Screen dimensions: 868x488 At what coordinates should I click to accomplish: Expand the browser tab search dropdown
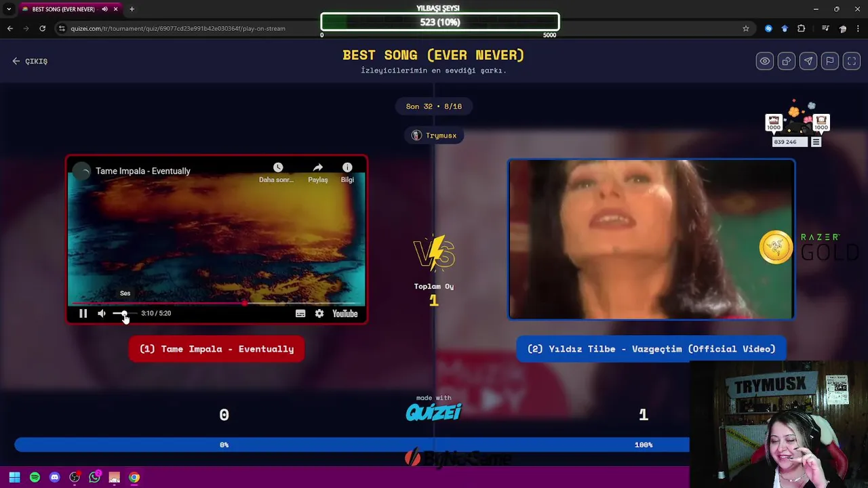point(9,9)
